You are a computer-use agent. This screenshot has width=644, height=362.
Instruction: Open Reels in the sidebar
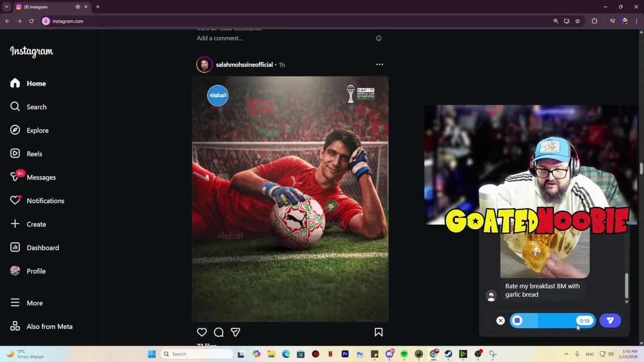[x=26, y=154]
